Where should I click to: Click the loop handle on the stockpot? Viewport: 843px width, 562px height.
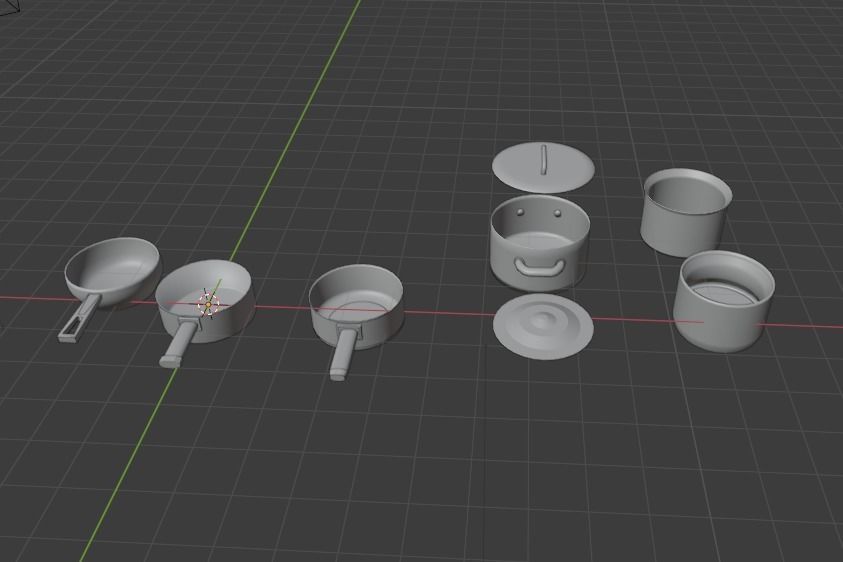(540, 267)
